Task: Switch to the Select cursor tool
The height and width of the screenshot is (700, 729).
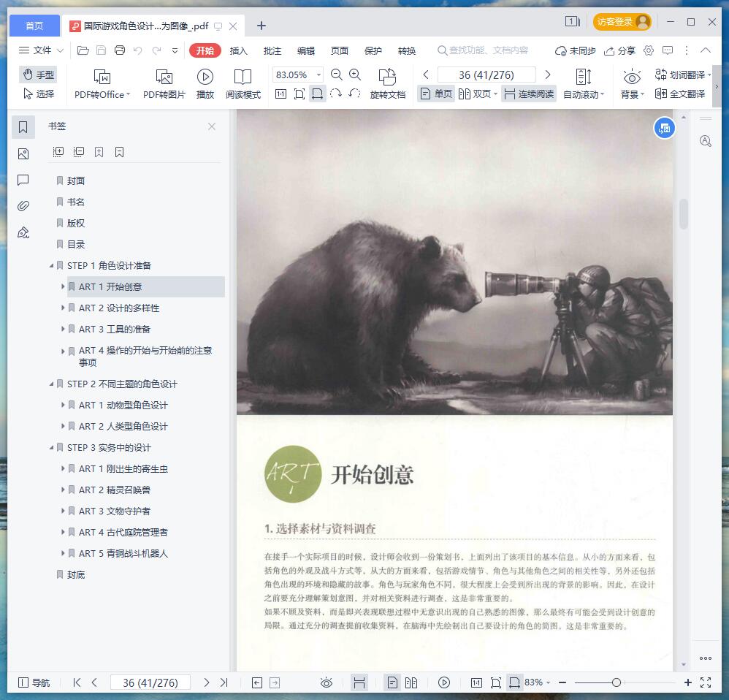Action: 39,94
